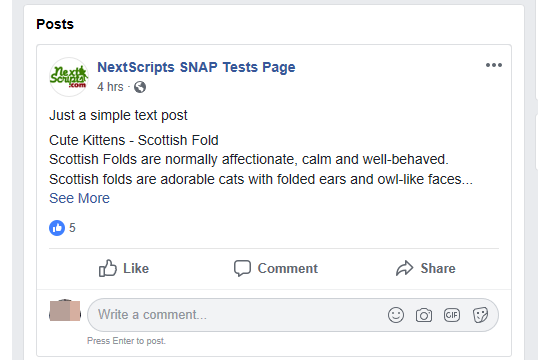
Task: Select the Comment button text
Action: (288, 268)
